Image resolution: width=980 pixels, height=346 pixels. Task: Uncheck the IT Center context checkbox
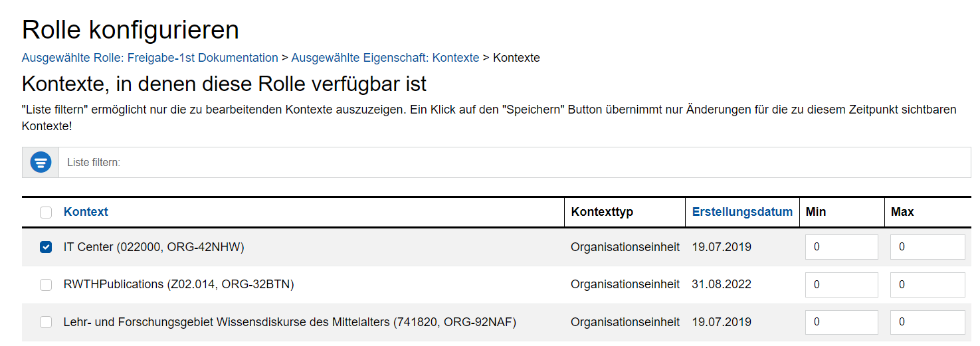[46, 247]
